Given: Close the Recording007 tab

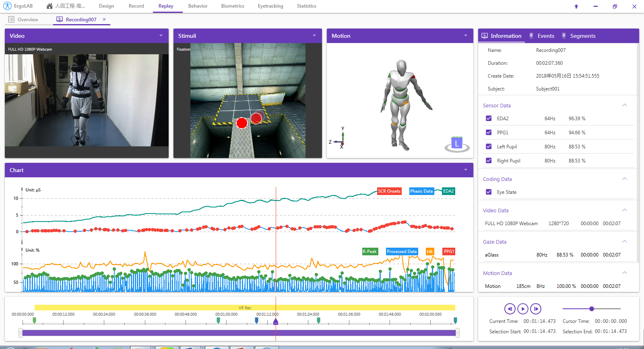Looking at the screenshot, I should [104, 19].
